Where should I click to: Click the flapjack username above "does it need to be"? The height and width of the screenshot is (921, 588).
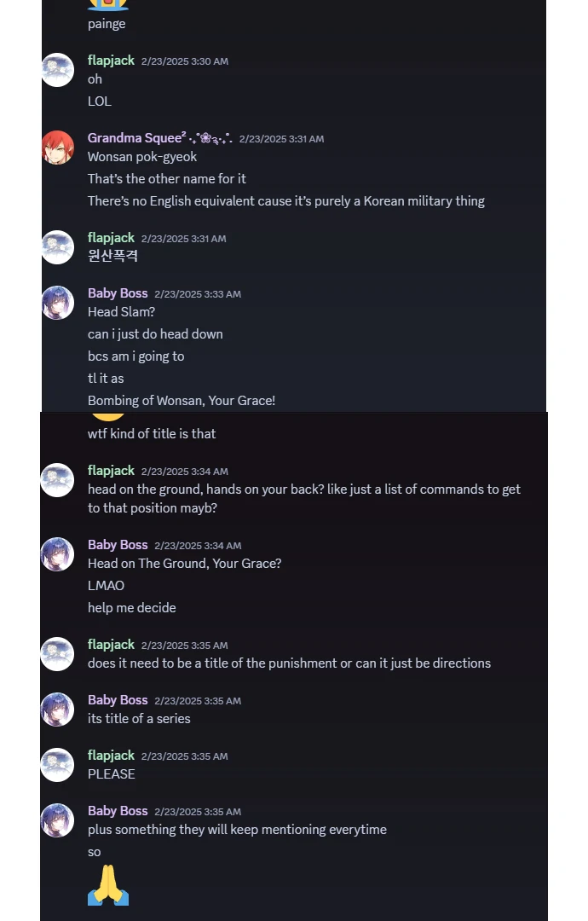(x=111, y=645)
